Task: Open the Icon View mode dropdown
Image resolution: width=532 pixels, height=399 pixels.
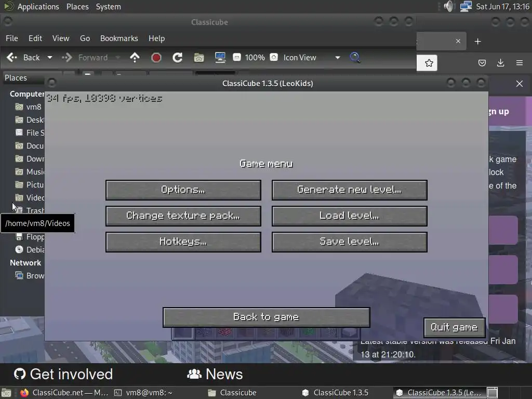Action: click(x=312, y=58)
